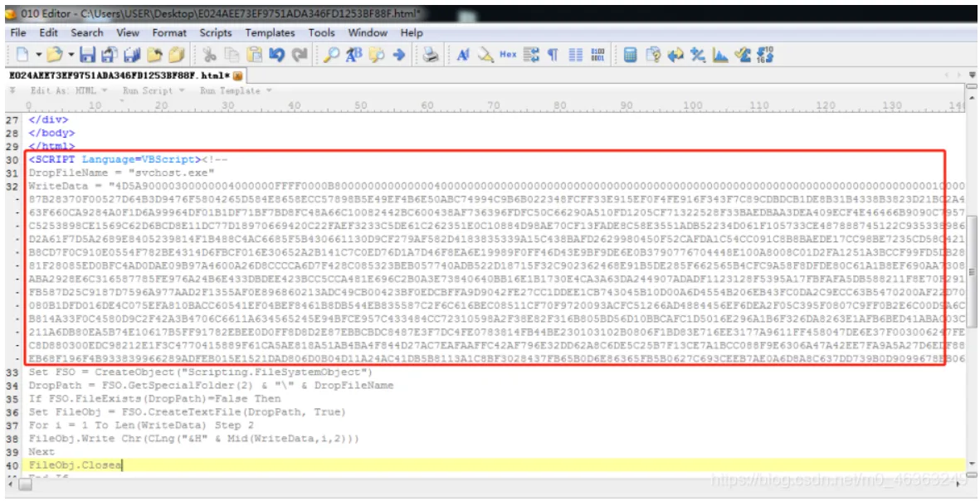The image size is (980, 501).
Task: Click the Save All toolbar icon
Action: tap(132, 55)
